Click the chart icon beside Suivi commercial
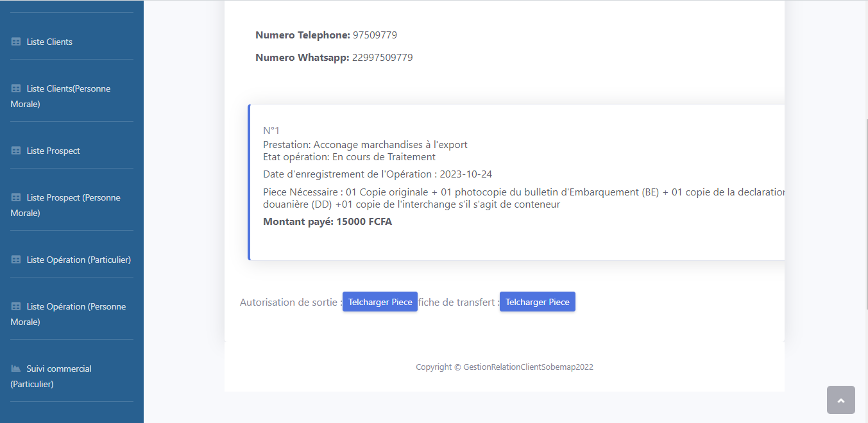 (16, 369)
